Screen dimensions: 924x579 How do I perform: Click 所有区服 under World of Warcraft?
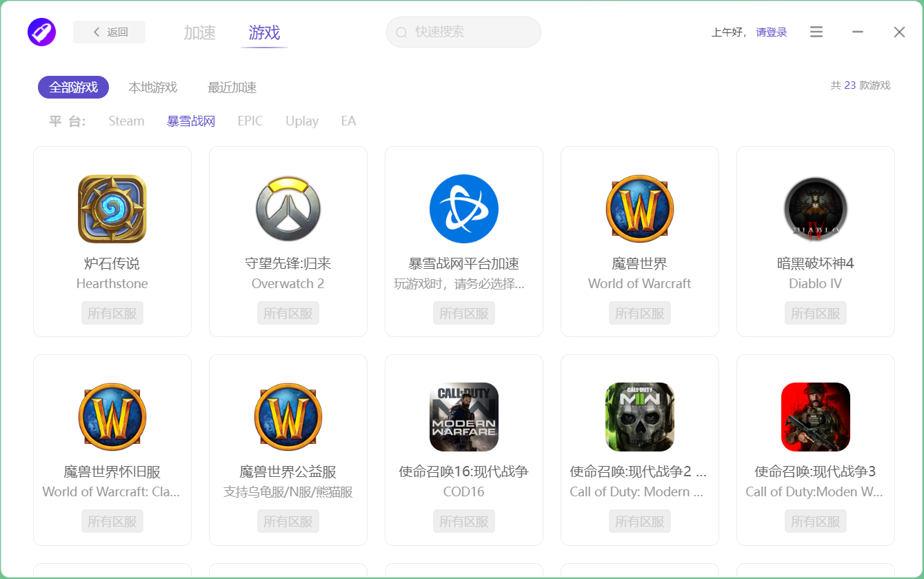click(640, 313)
